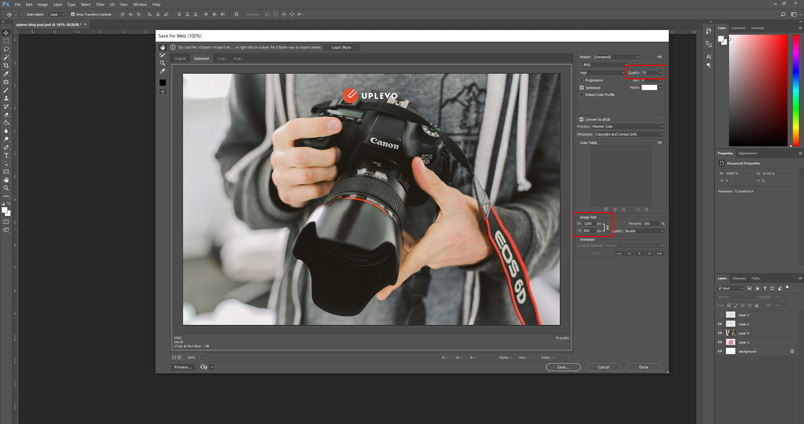This screenshot has width=804, height=424.
Task: Open the History panel icon in collapsed dock
Action: (x=708, y=31)
